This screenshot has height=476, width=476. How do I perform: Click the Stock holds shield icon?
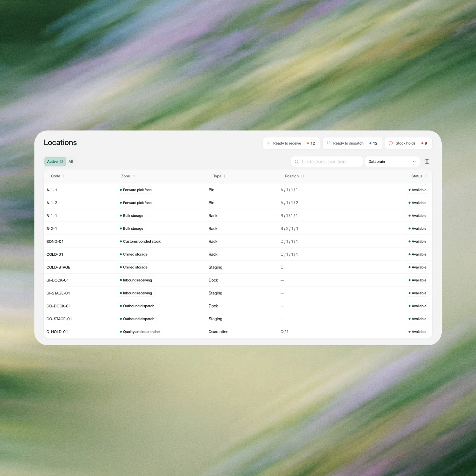pyautogui.click(x=391, y=143)
